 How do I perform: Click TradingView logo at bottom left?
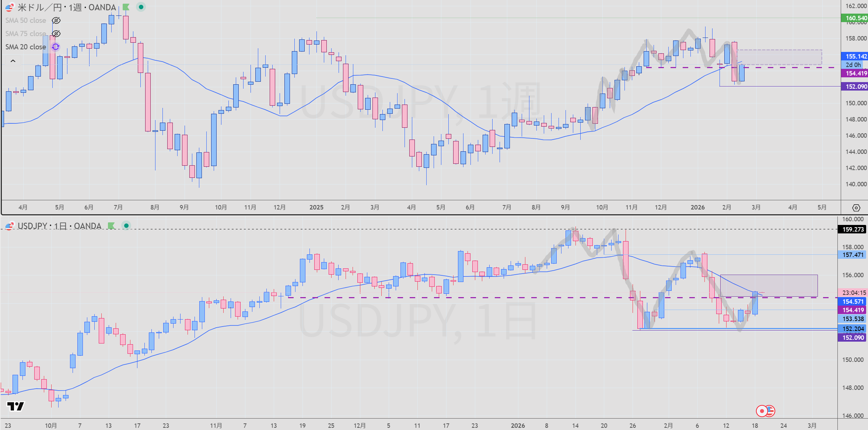tap(15, 406)
